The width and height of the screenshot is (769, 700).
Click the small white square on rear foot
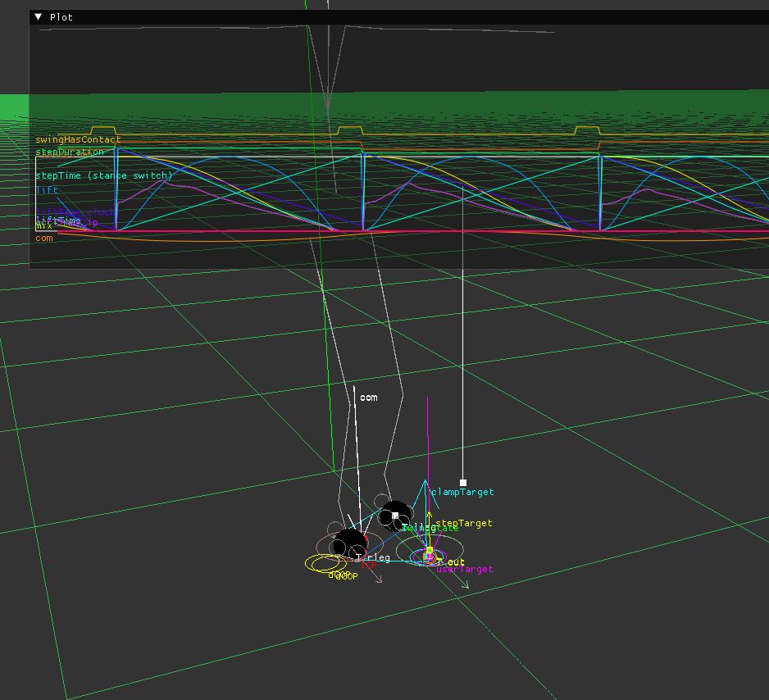(x=395, y=516)
